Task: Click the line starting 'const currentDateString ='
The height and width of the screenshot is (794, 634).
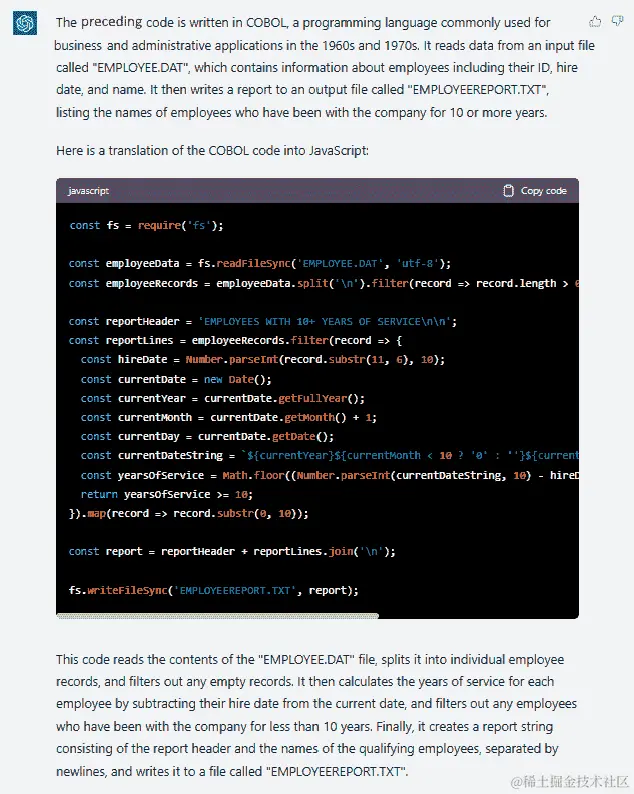Action: [x=330, y=455]
